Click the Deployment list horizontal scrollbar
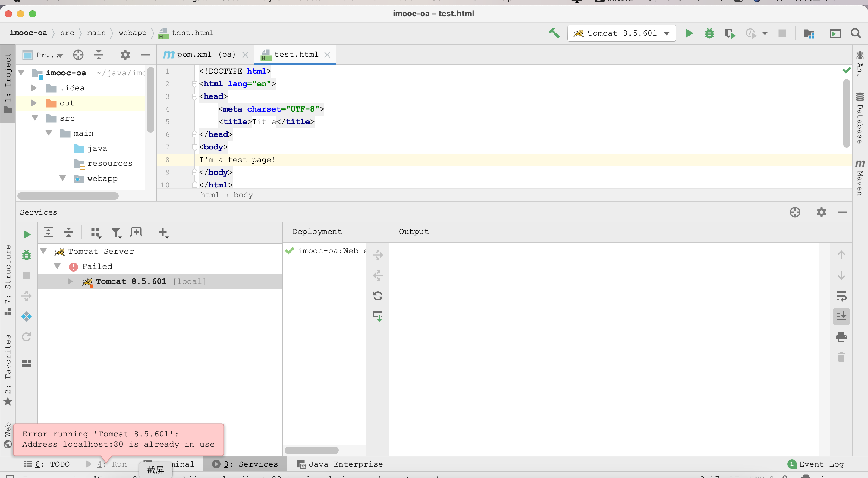Image resolution: width=868 pixels, height=478 pixels. pos(311,450)
